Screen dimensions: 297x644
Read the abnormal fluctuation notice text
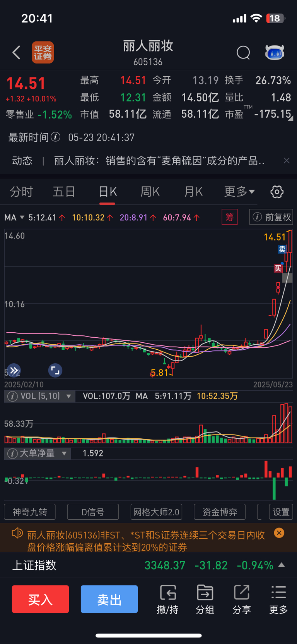pos(146,541)
